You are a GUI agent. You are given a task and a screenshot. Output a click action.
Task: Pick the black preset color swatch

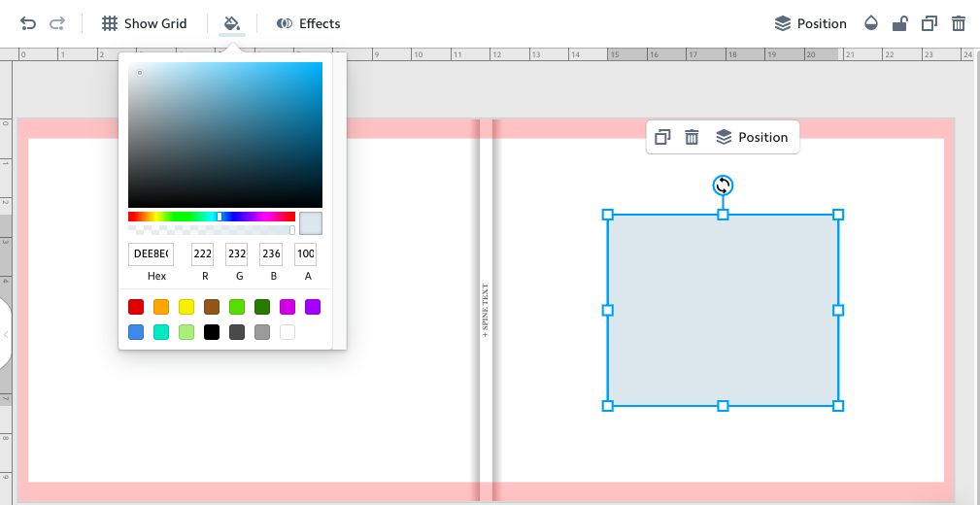click(212, 332)
